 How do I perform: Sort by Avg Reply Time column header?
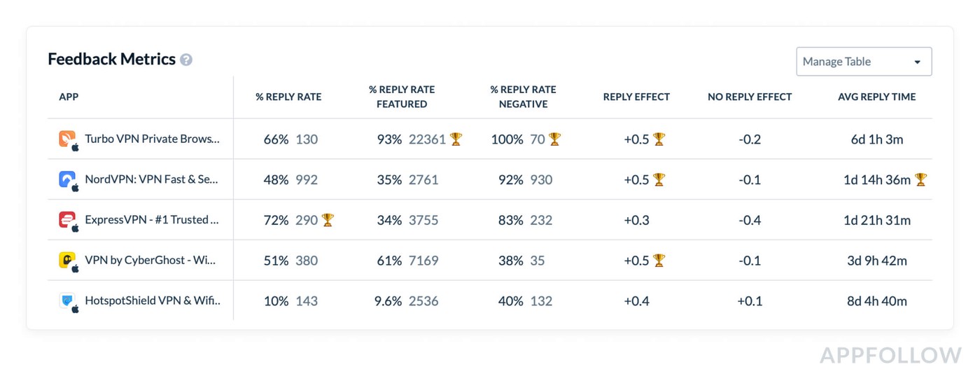876,97
